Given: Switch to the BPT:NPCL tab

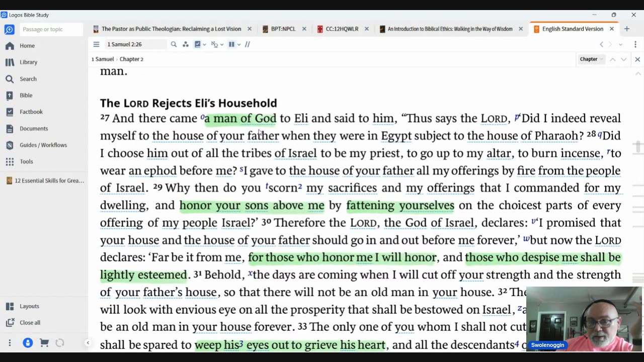Looking at the screenshot, I should pos(283,29).
